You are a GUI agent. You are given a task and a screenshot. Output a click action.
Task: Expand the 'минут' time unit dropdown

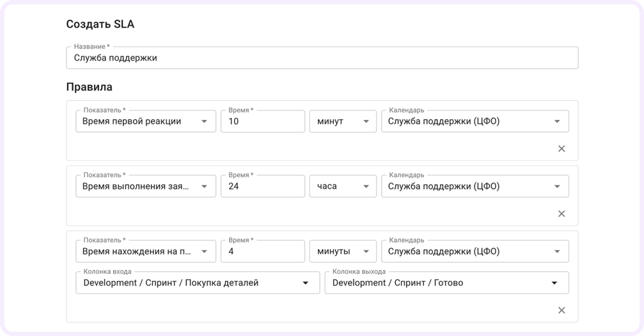(343, 121)
